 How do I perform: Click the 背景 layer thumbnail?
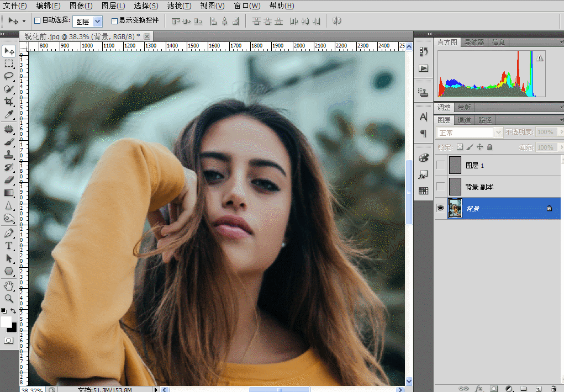[455, 208]
